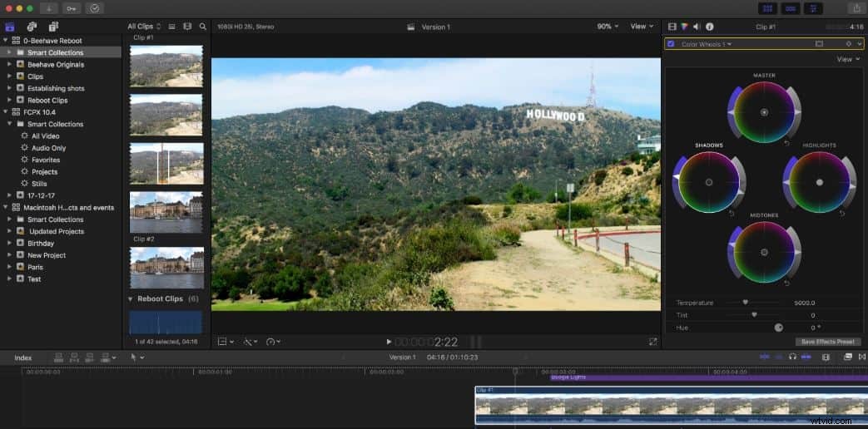
Task: Open the Libraries sidebar icon
Action: 10,27
